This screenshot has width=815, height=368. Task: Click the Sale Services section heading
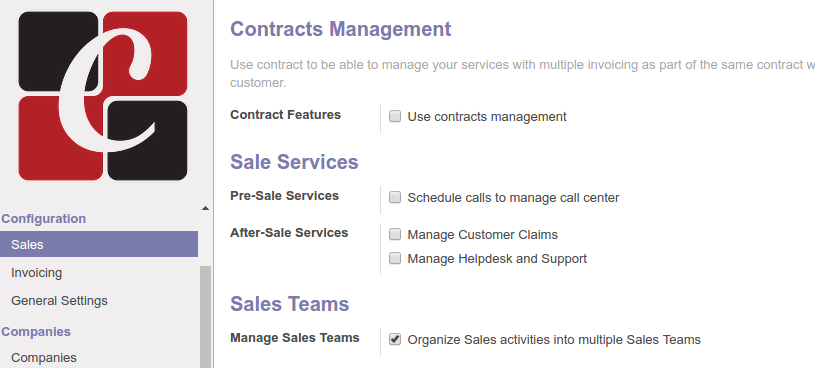[x=294, y=162]
